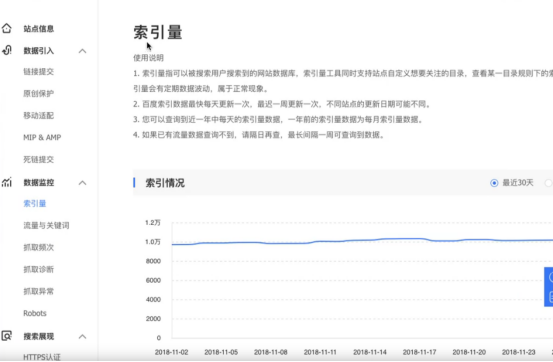Image resolution: width=553 pixels, height=362 pixels.
Task: Click the 2018-11-17 axis date
Action: pyautogui.click(x=419, y=352)
